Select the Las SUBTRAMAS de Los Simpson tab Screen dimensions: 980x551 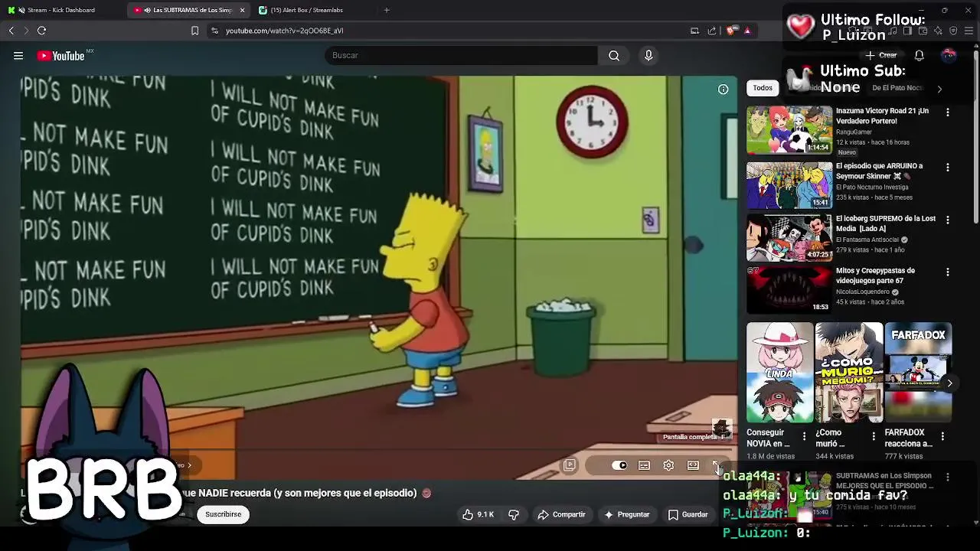189,10
